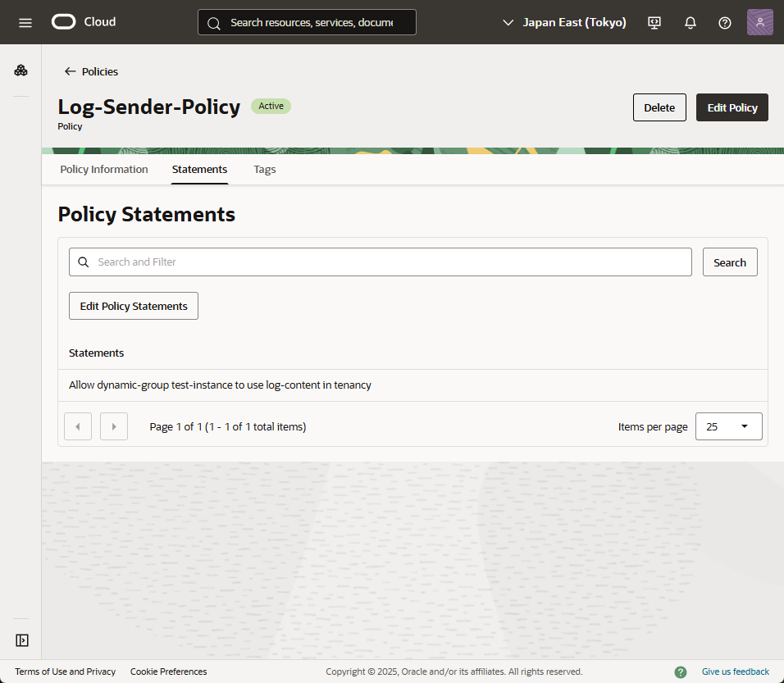Switch to the Policy Information tab
The width and height of the screenshot is (784, 683).
(104, 170)
